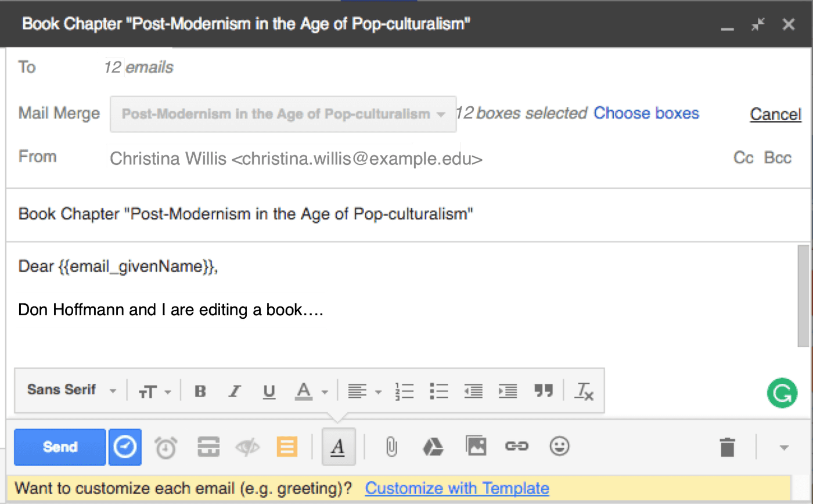The image size is (813, 504).
Task: Click the snooze alarm clock icon
Action: (x=166, y=447)
